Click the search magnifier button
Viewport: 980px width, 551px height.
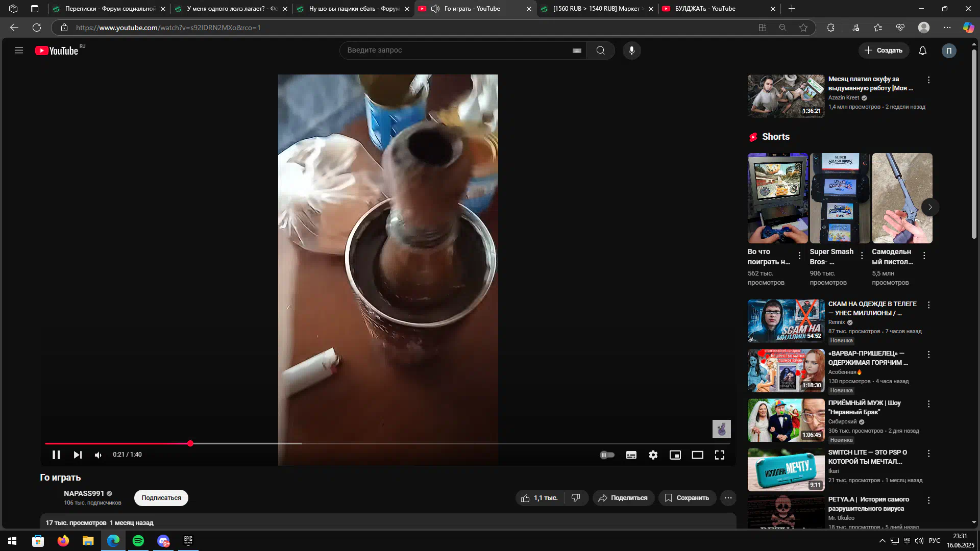pos(601,51)
